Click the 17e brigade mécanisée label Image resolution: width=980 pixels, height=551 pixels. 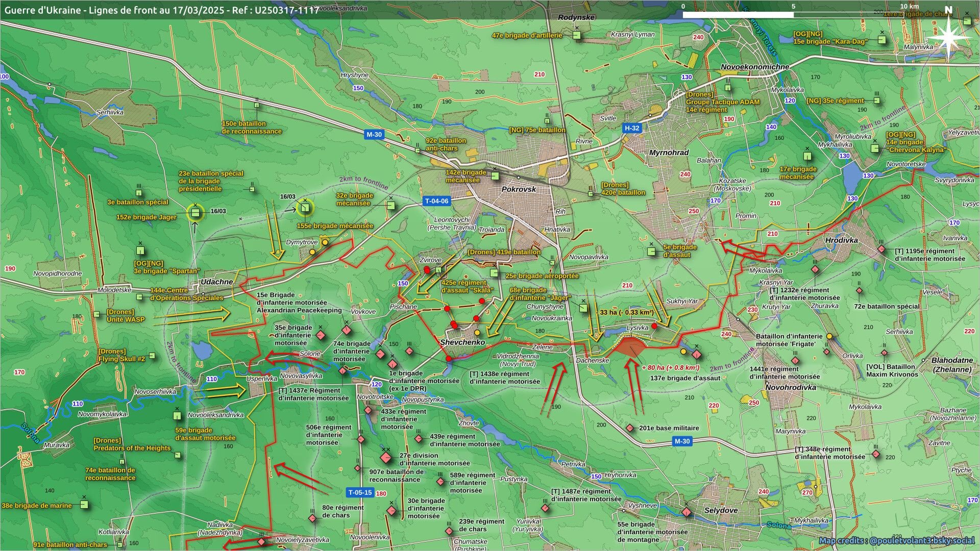click(x=798, y=173)
